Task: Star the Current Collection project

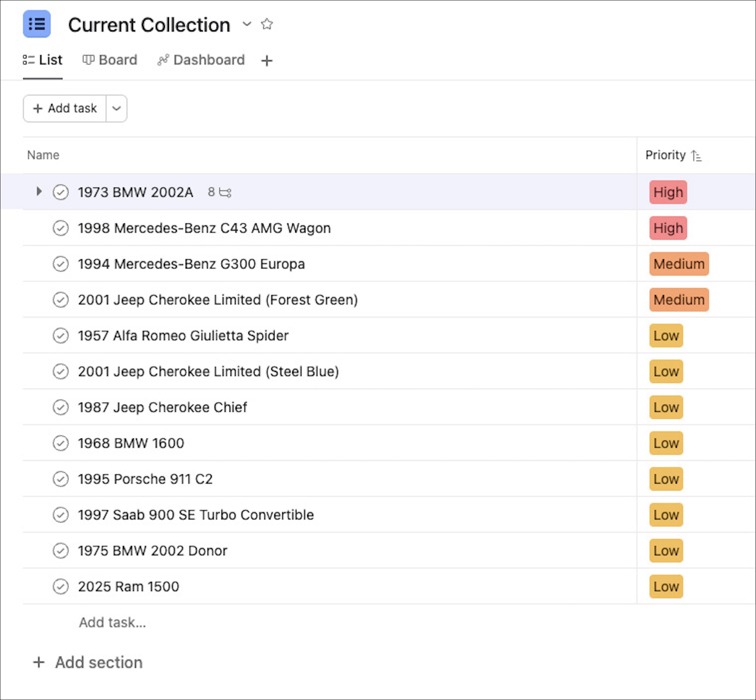Action: [266, 24]
